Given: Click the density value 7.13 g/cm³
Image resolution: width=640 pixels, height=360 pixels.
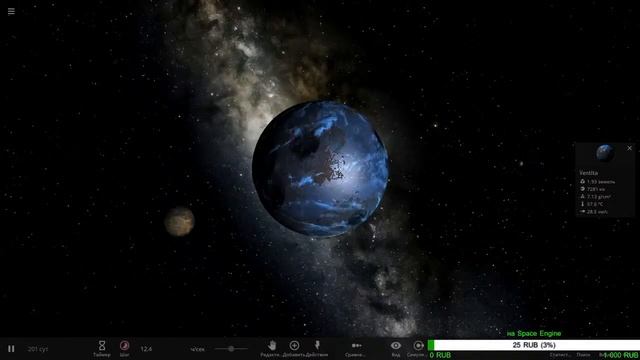Looking at the screenshot, I should tap(599, 197).
